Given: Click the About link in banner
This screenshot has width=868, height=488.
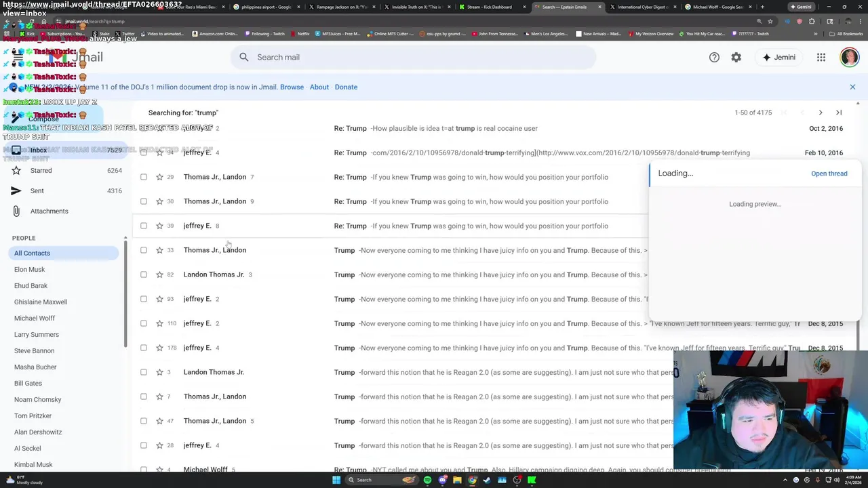Looking at the screenshot, I should [319, 87].
